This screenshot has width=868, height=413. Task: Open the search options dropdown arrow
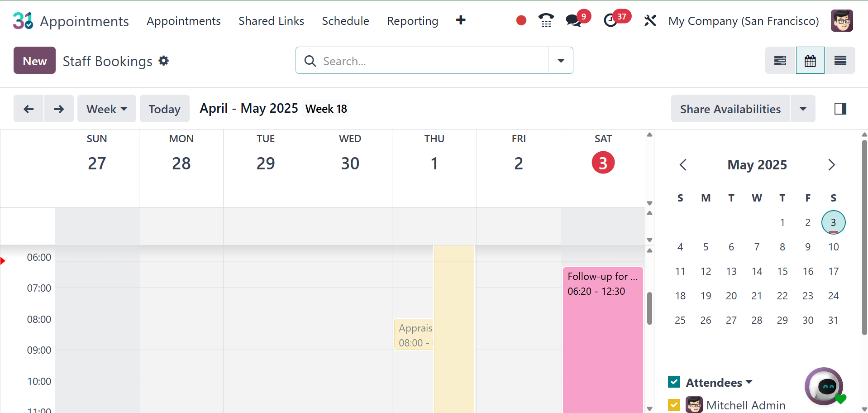click(561, 61)
